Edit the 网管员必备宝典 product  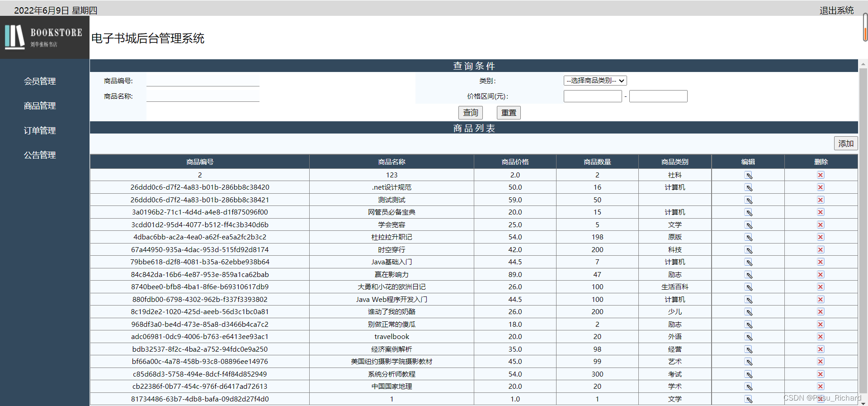pyautogui.click(x=749, y=212)
